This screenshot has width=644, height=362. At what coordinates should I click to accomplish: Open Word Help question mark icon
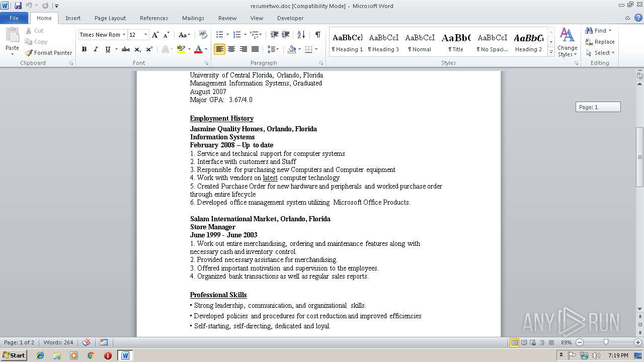coord(638,18)
